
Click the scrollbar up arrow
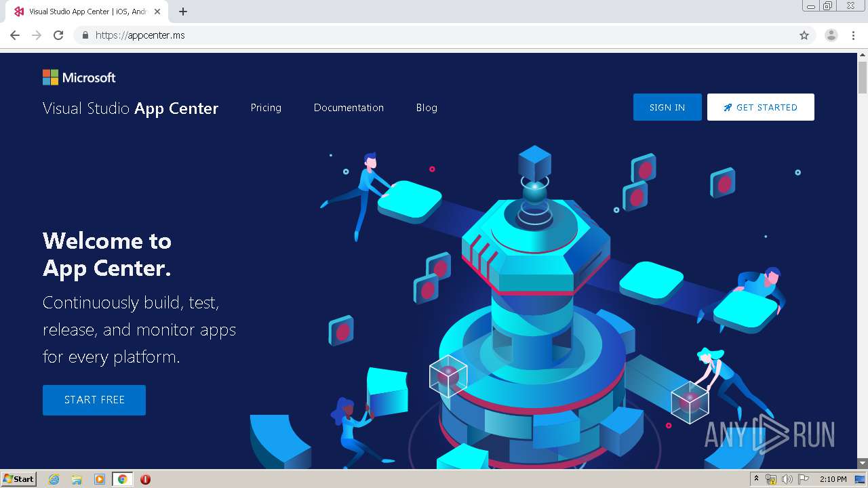click(863, 56)
